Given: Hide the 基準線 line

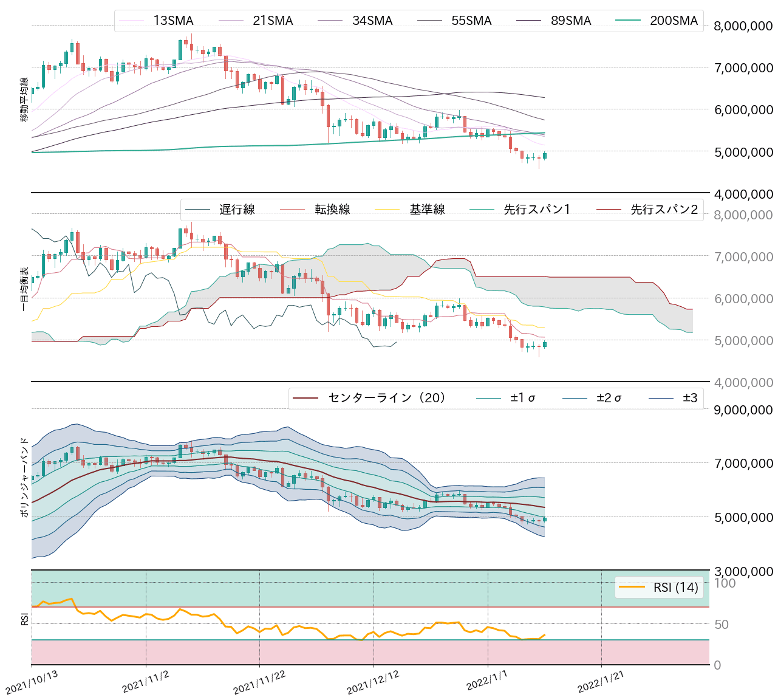Looking at the screenshot, I should (x=427, y=208).
